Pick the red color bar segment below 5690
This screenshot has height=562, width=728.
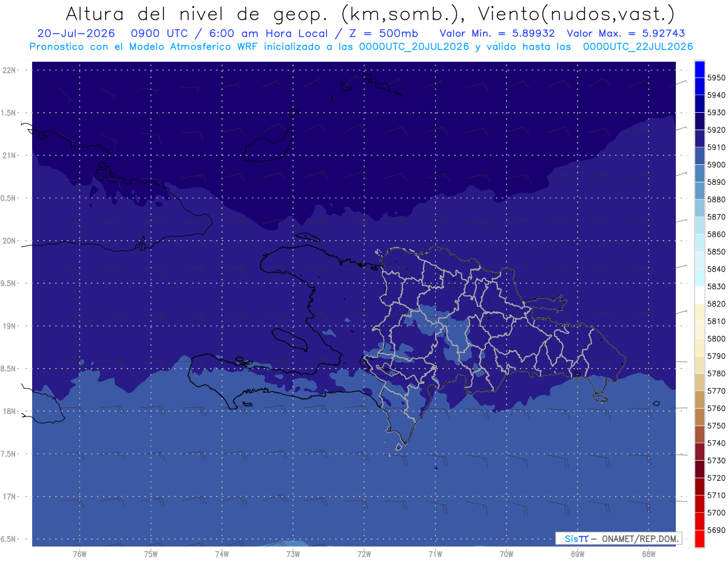click(x=699, y=538)
